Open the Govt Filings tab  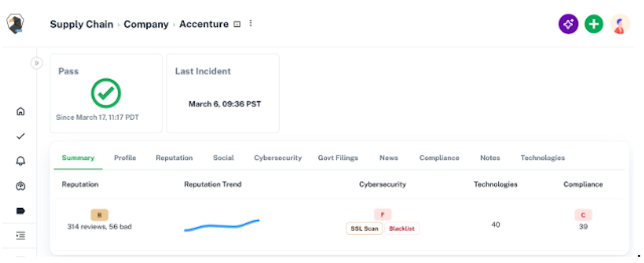point(338,158)
